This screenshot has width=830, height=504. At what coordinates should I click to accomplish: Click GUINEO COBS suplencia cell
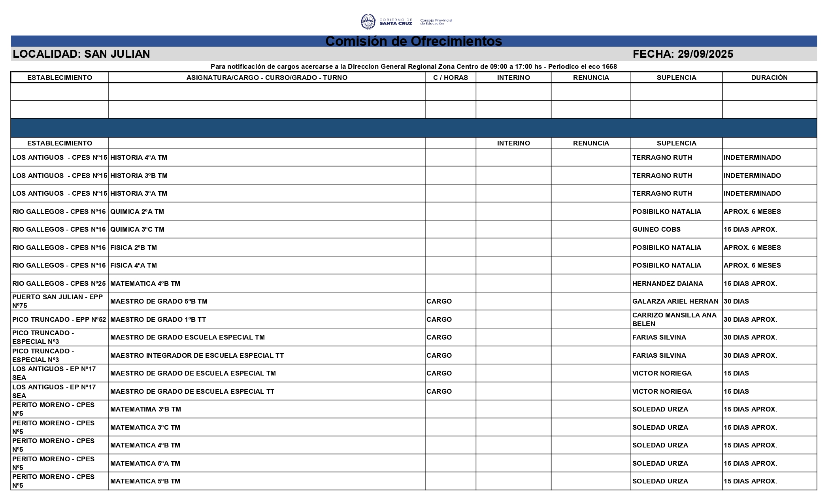tap(656, 229)
